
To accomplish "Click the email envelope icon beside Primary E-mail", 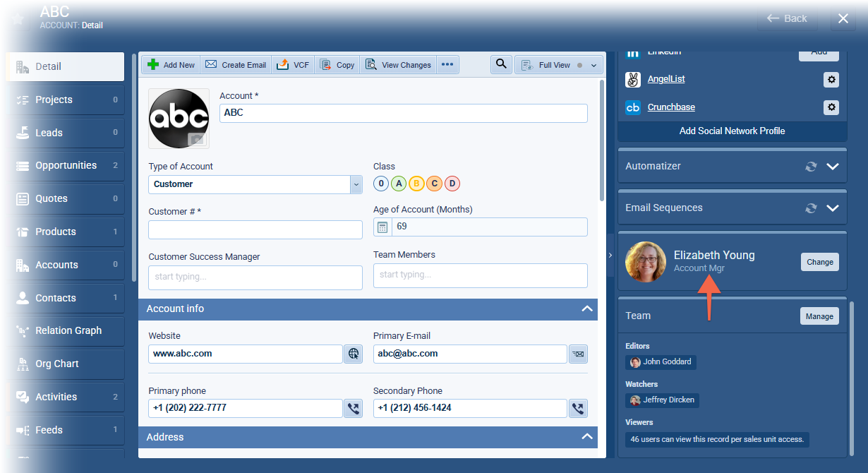I will click(x=578, y=354).
